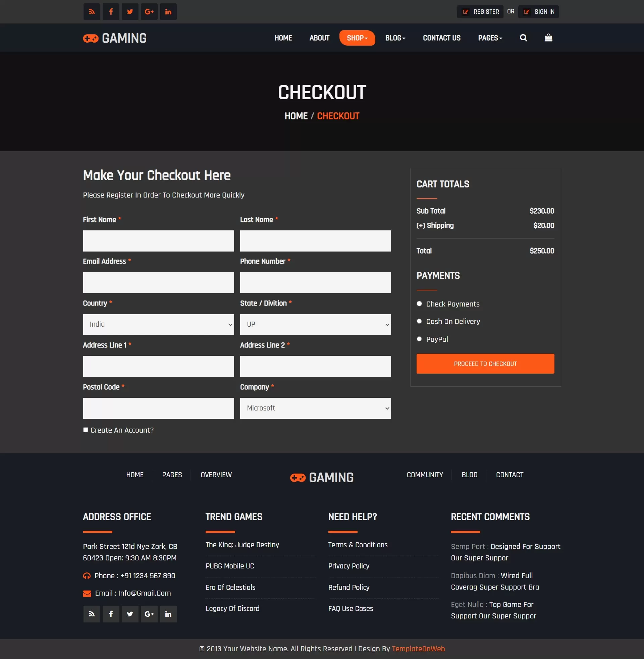
Task: Open Twitter icon in top bar
Action: tap(130, 12)
